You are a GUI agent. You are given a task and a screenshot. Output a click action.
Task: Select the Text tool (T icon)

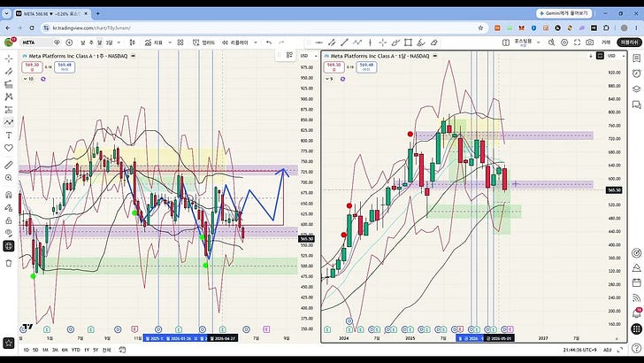point(9,135)
